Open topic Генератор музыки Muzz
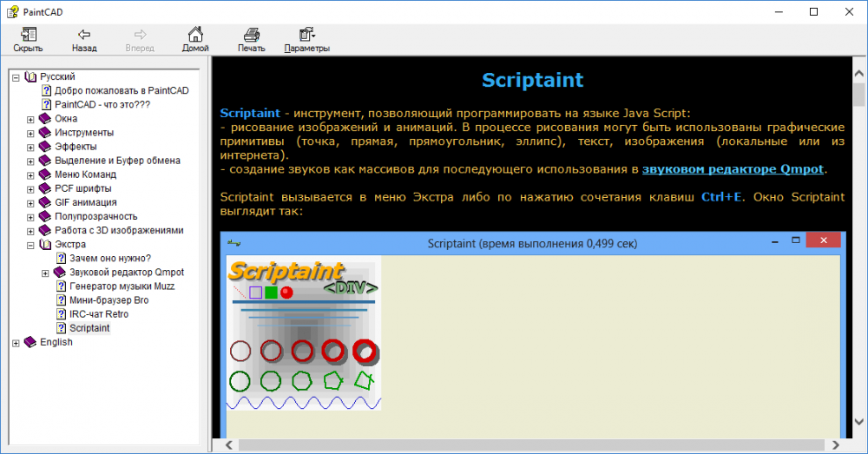 coord(122,286)
